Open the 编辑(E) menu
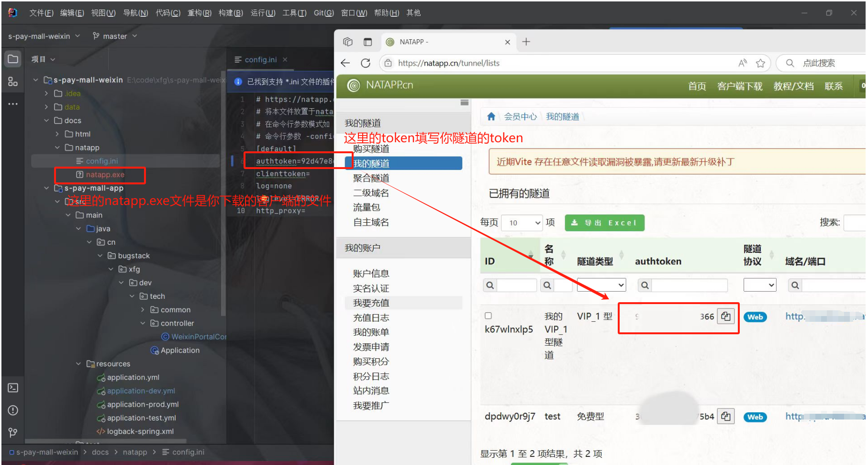868x465 pixels. (x=72, y=13)
